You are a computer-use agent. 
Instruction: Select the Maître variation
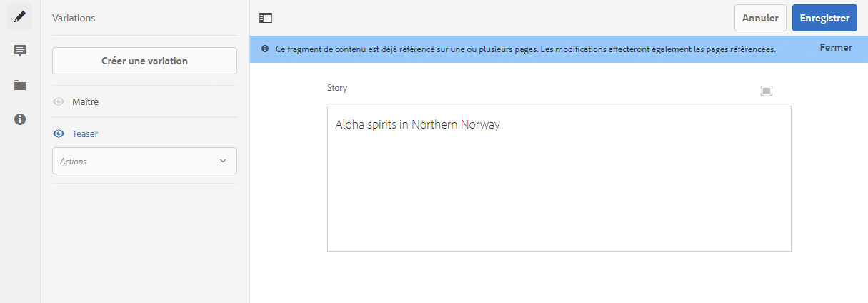click(86, 102)
